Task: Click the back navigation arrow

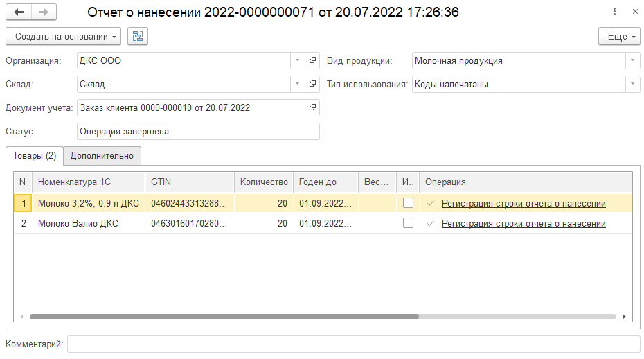Action: coord(19,12)
